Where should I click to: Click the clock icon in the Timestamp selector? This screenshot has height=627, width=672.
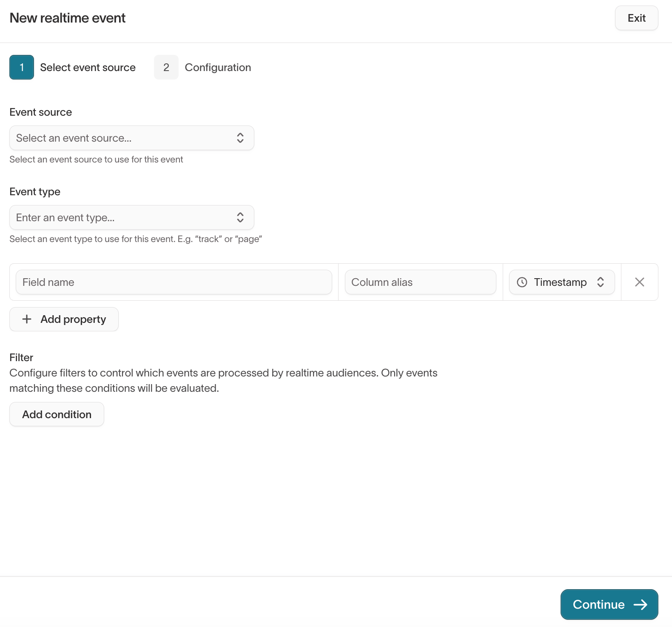pos(522,282)
